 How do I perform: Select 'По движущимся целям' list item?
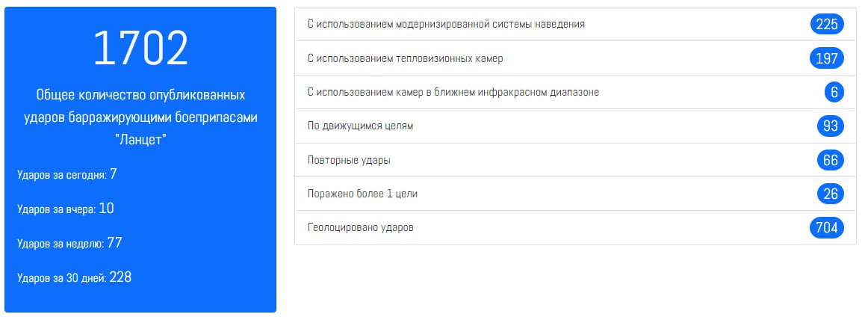pyautogui.click(x=360, y=126)
